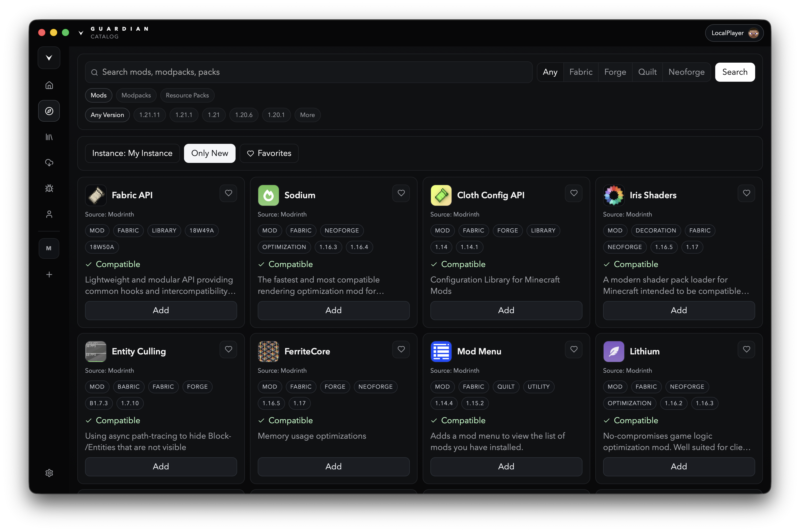800x532 pixels.
Task: Click the Iris Shaders mod icon
Action: tap(614, 195)
